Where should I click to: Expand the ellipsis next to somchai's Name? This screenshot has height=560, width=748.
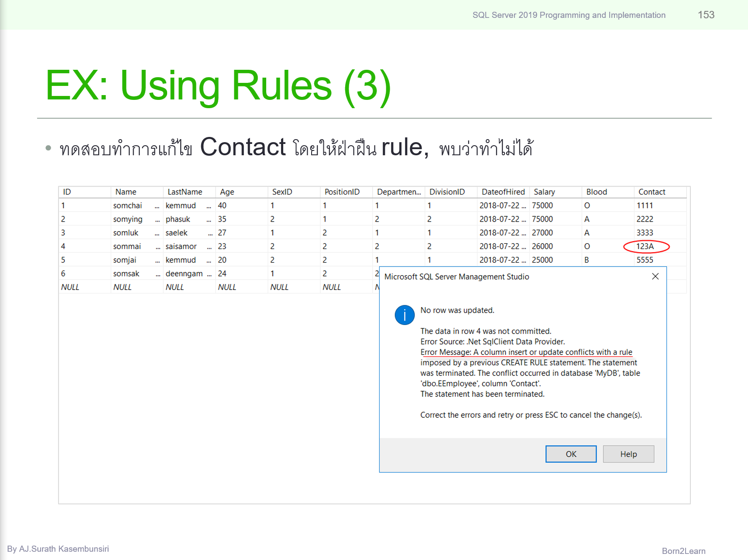(158, 205)
